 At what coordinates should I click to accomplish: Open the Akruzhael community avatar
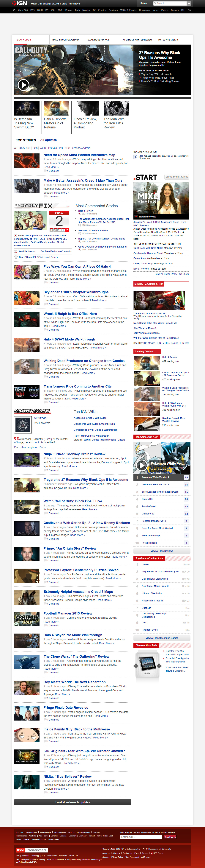click(x=23, y=425)
